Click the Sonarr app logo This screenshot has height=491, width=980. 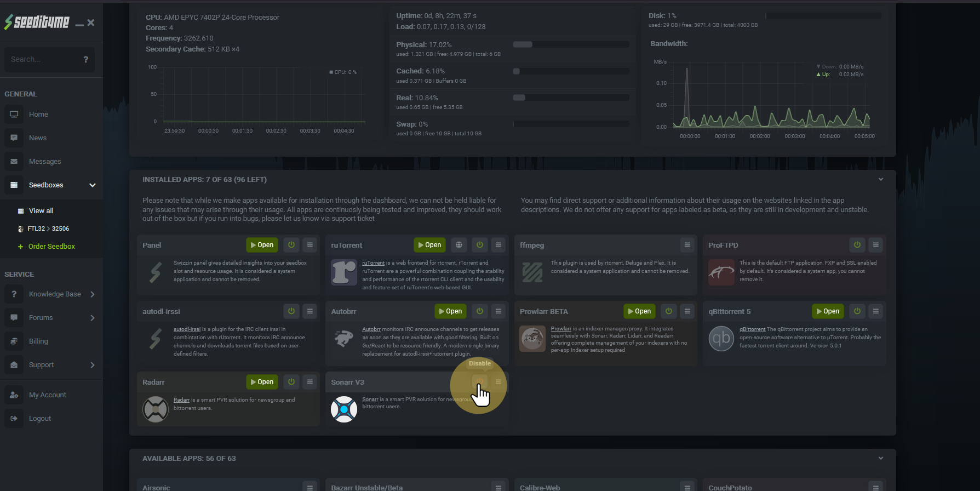tap(344, 409)
